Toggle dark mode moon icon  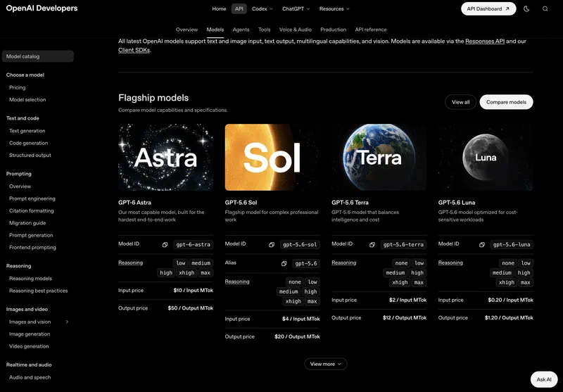(x=526, y=9)
